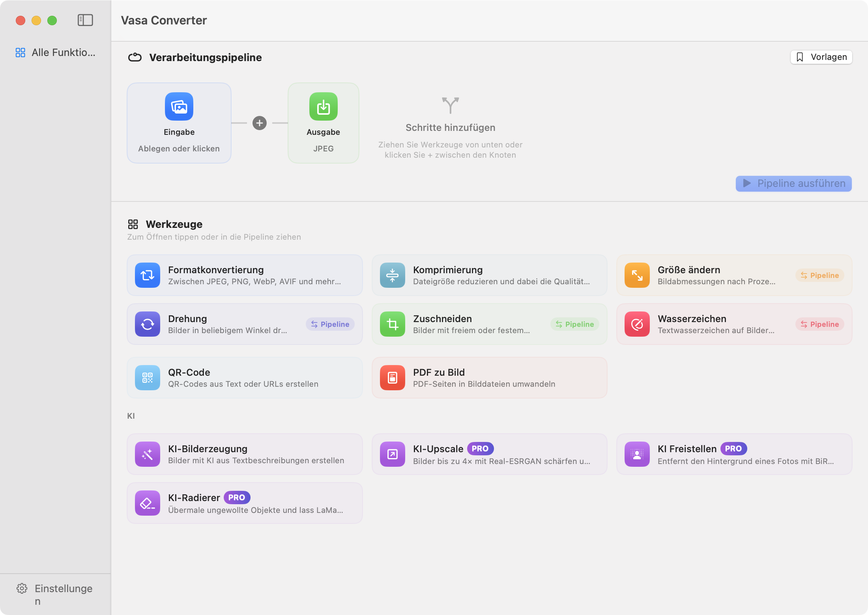Screen dimensions: 868x615
Task: Click the Verarbeitungspipeline heading text
Action: 206,58
